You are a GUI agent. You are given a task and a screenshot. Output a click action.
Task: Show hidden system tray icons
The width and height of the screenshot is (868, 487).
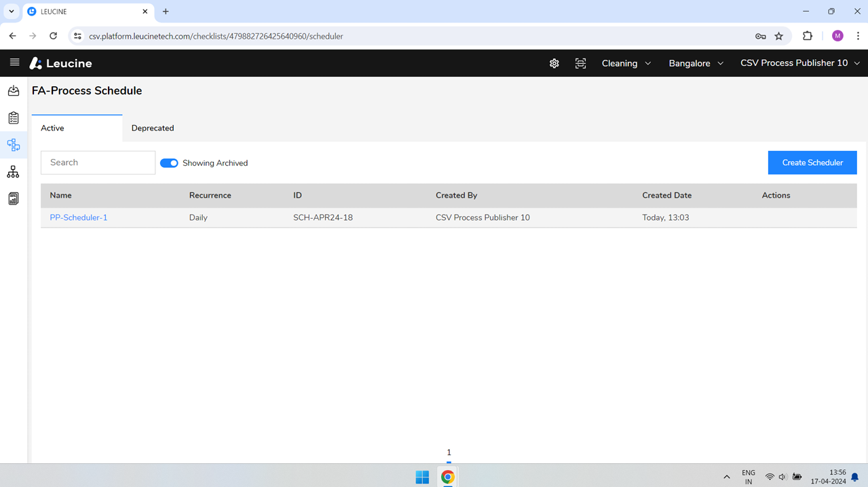tap(727, 477)
